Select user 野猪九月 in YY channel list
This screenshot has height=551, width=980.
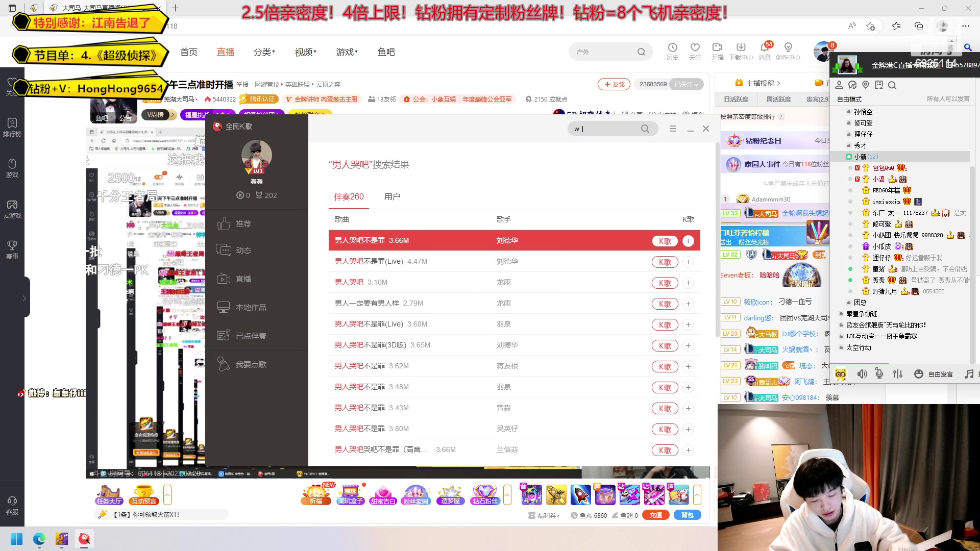(x=885, y=291)
